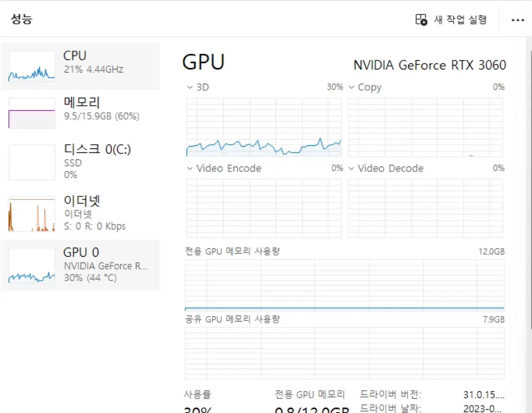Image resolution: width=532 pixels, height=413 pixels.
Task: Click the CPU mini usage graph thumbnail
Action: (x=32, y=66)
